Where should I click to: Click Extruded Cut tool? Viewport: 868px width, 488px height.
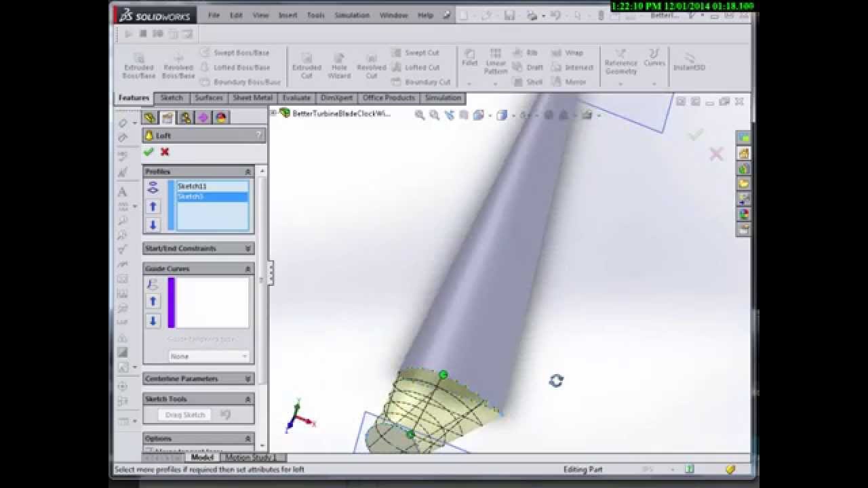(x=307, y=66)
